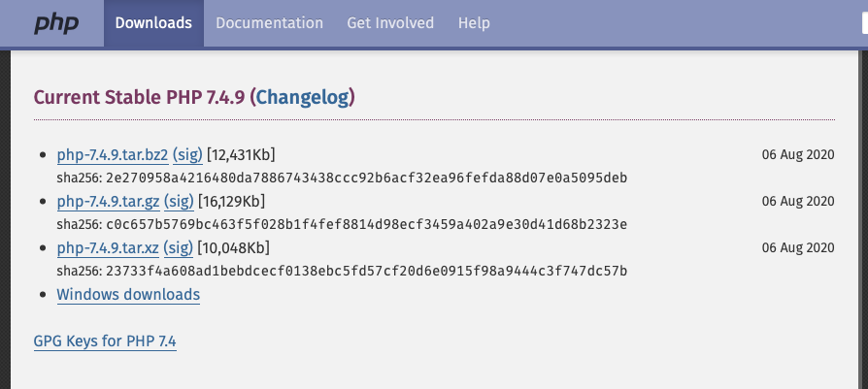Open the Changelog link for PHP 7.4.9

(x=305, y=97)
